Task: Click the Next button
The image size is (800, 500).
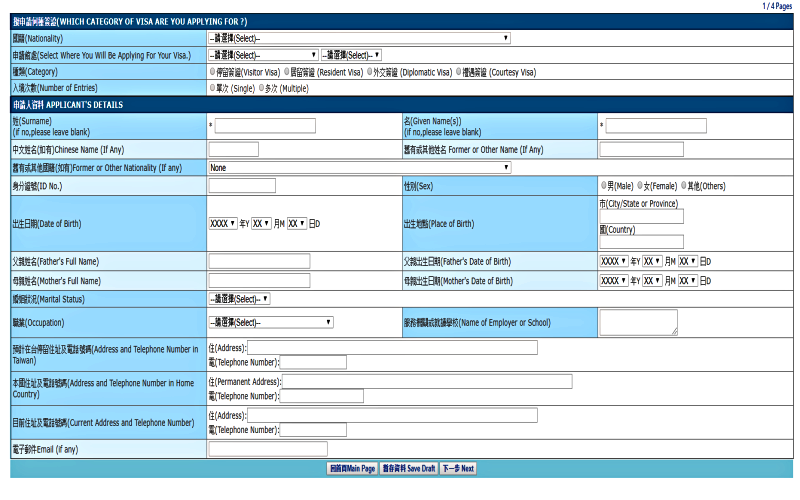Action: click(458, 468)
